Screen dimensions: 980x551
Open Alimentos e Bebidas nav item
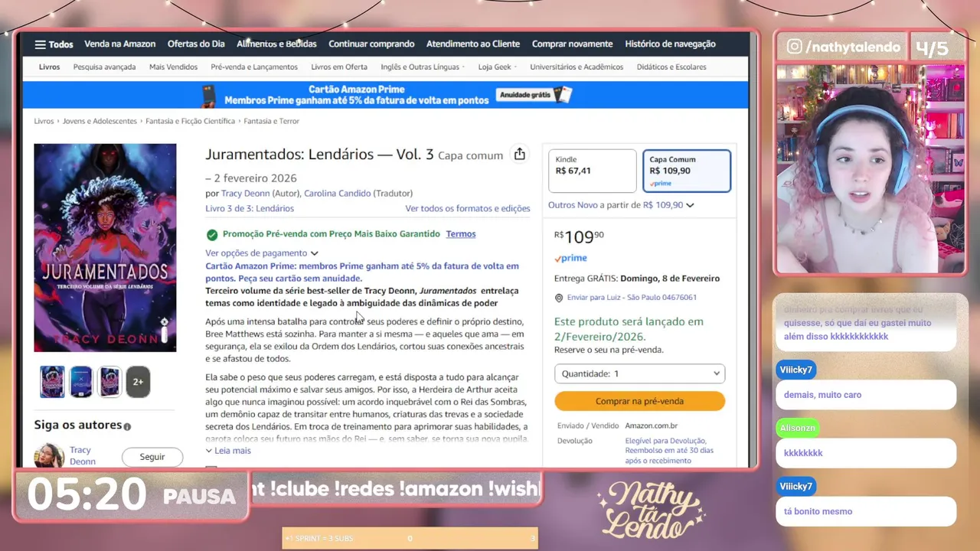click(276, 44)
